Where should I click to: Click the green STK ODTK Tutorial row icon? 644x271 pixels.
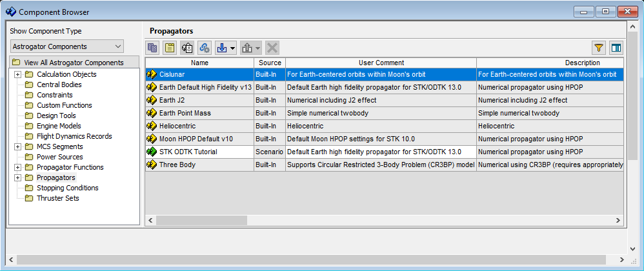[x=152, y=152]
